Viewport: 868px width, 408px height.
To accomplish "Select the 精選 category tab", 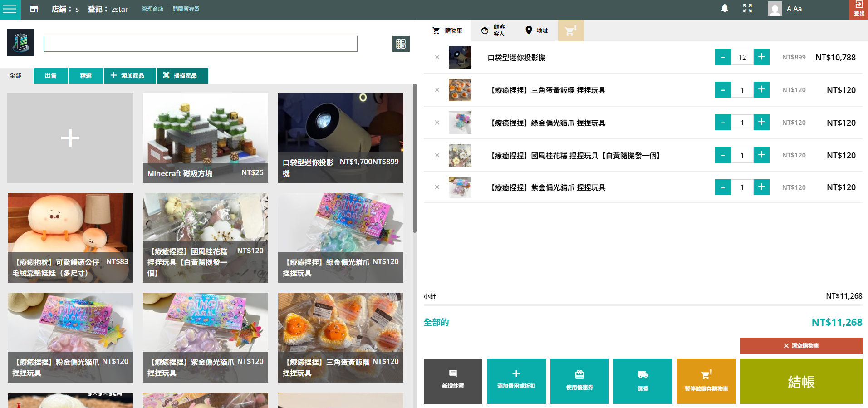I will point(86,75).
